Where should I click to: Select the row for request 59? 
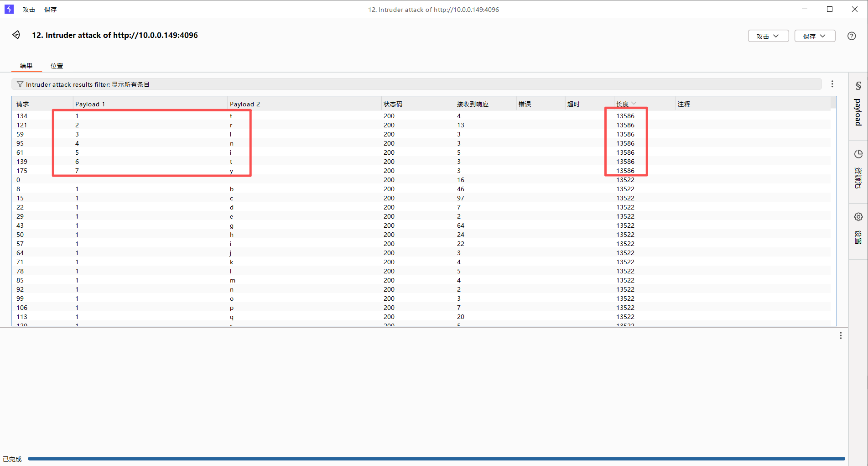click(x=421, y=134)
